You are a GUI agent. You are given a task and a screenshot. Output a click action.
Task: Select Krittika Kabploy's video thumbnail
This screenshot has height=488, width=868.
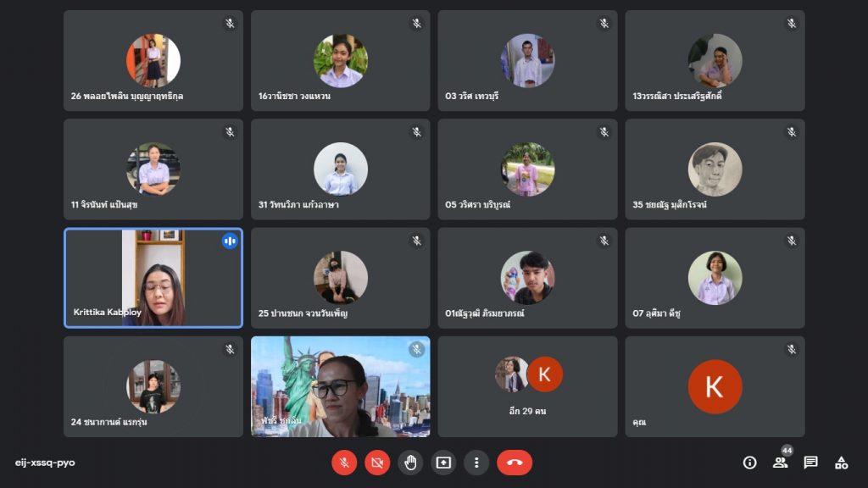coord(153,278)
